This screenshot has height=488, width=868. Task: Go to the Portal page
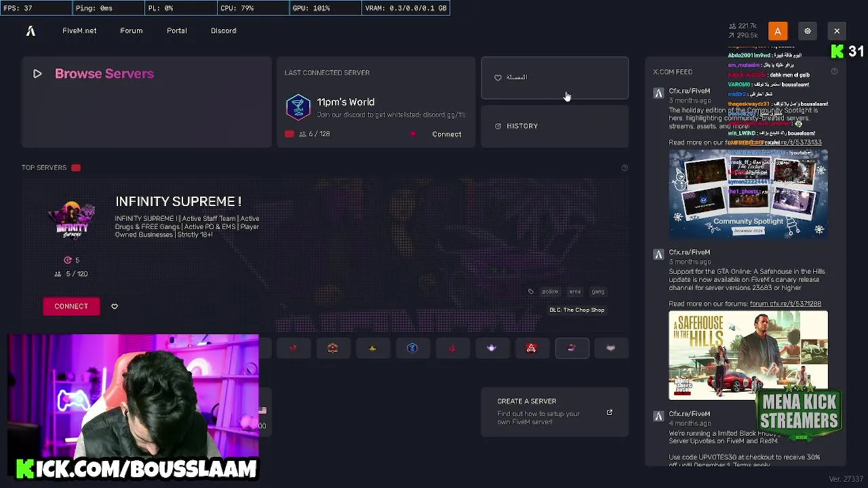[177, 30]
